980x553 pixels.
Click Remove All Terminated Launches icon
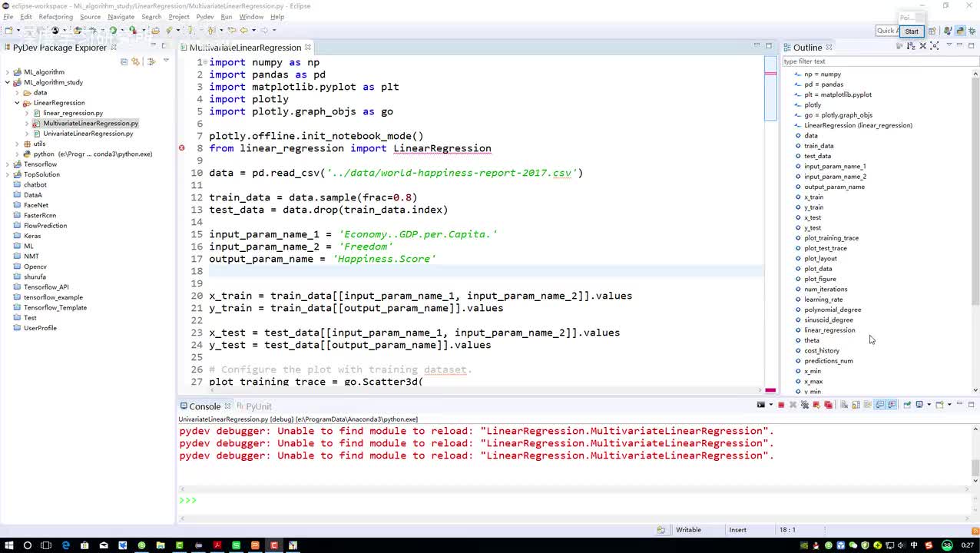click(805, 405)
